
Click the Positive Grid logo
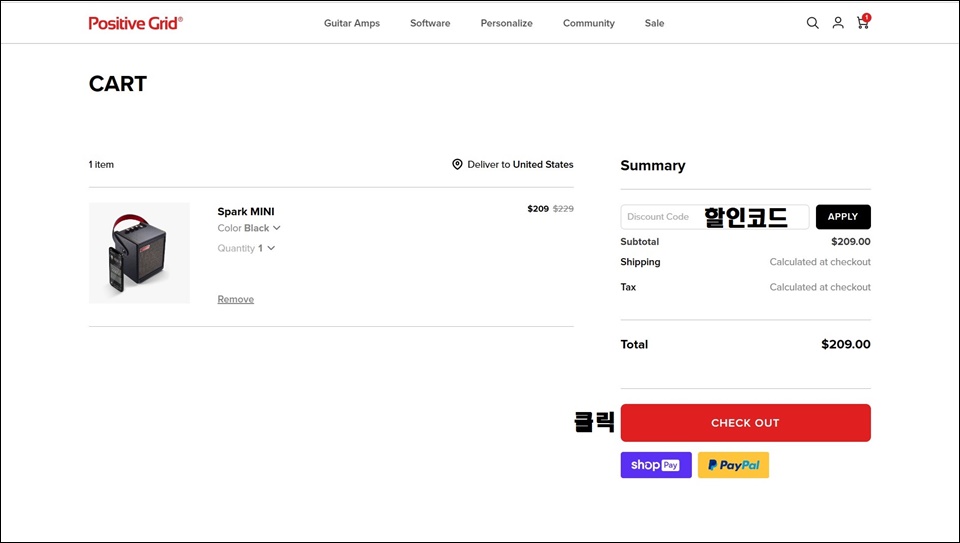(x=136, y=23)
